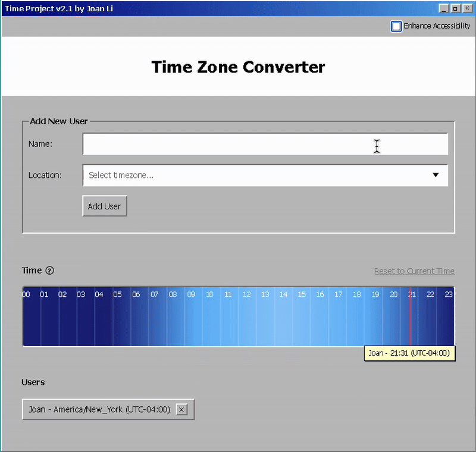Select Joan - America/New_York user entry
Screen dimensions: 476x452
click(x=108, y=410)
